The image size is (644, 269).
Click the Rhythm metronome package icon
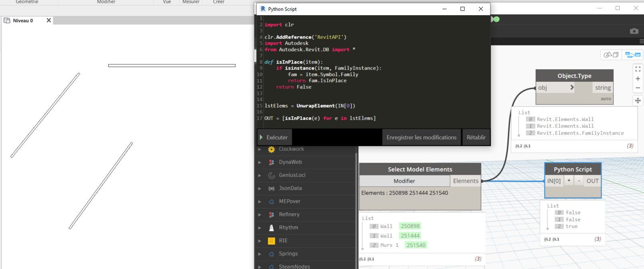pyautogui.click(x=271, y=228)
